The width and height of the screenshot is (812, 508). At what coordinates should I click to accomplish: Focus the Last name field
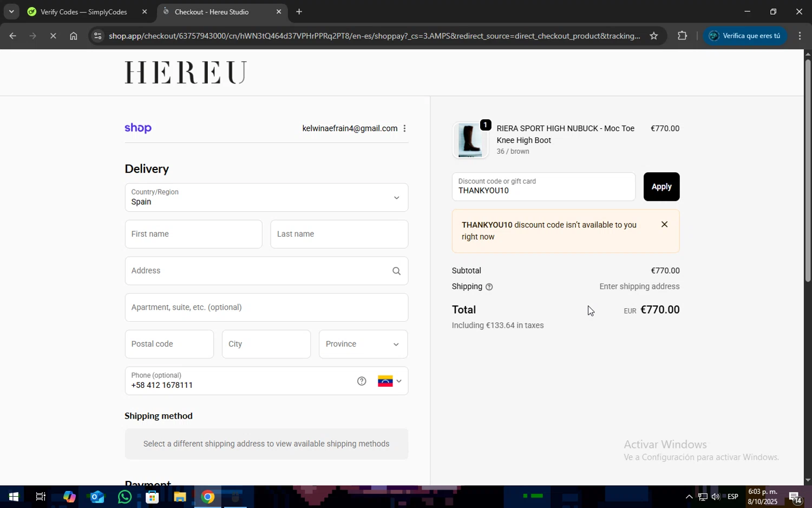click(x=339, y=234)
